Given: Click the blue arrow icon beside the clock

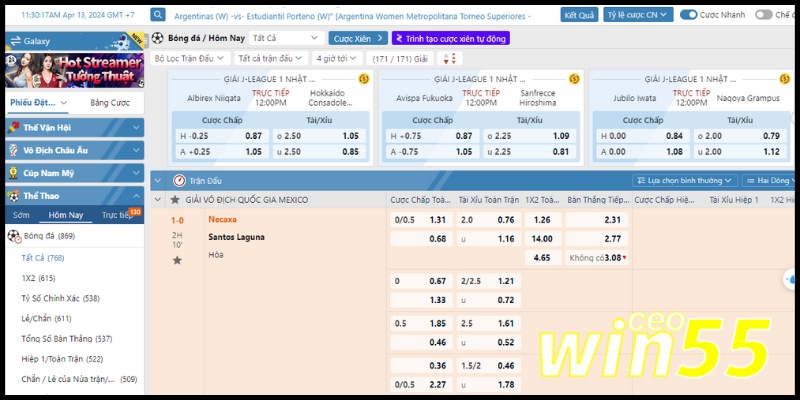Looking at the screenshot, I should [x=159, y=15].
